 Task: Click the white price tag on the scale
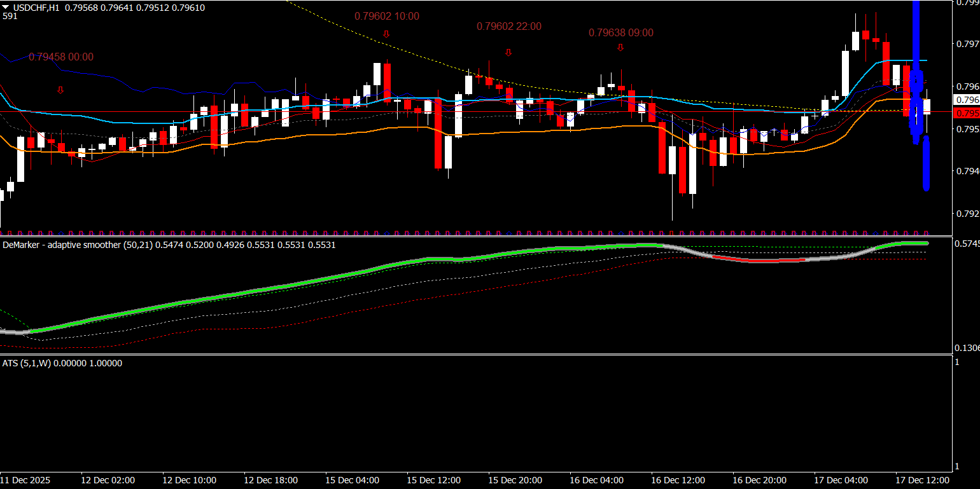point(966,100)
